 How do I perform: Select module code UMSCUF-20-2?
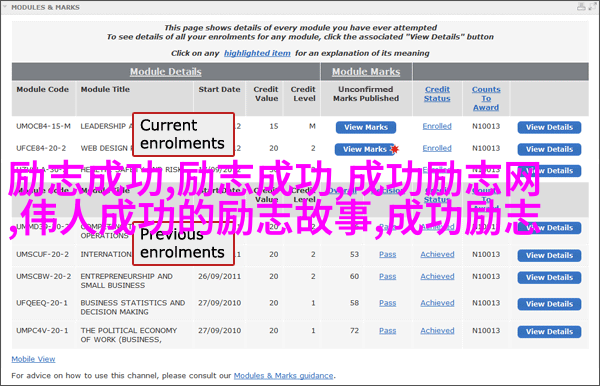42,254
